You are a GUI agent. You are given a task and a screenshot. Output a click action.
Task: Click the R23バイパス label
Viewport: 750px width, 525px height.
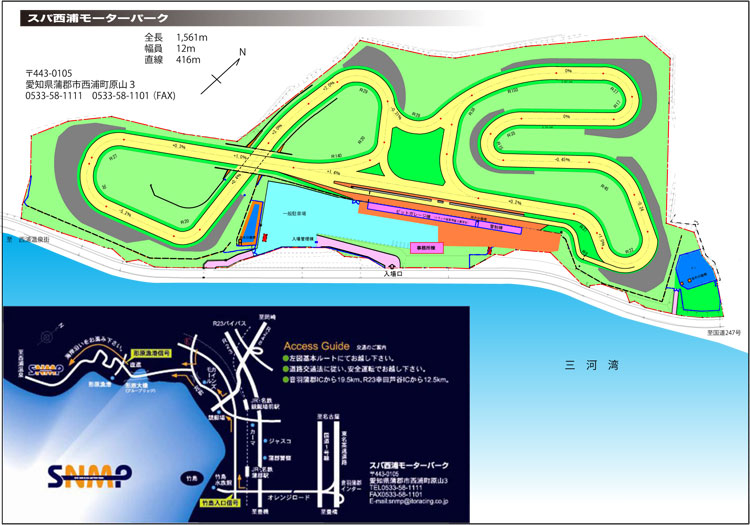[230, 324]
